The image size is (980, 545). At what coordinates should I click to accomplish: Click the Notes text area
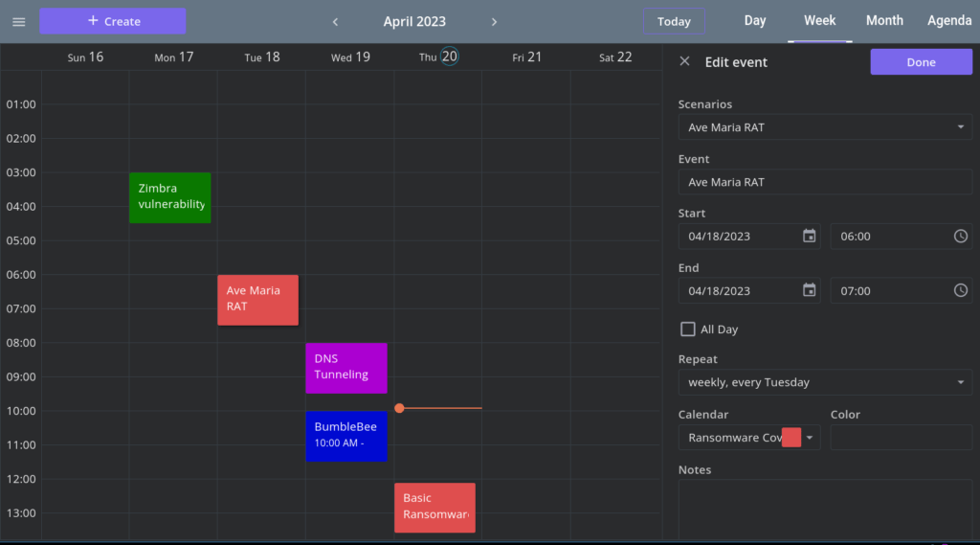(825, 510)
